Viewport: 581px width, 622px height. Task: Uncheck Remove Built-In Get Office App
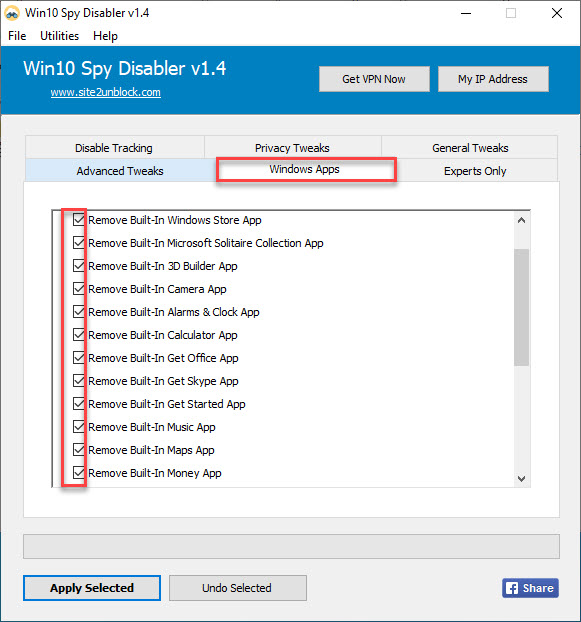[x=79, y=358]
